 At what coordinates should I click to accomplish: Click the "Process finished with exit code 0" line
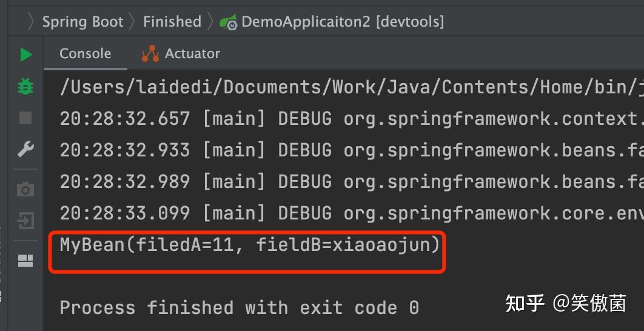tap(239, 307)
